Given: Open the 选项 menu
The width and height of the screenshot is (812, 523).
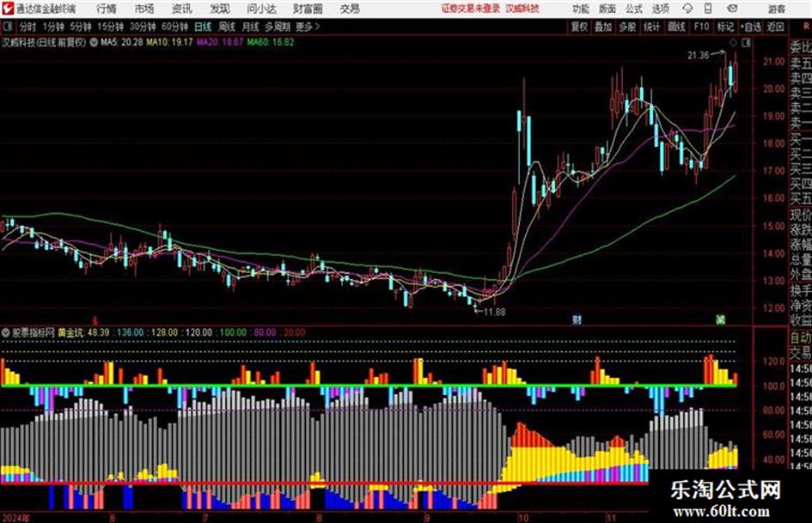Looking at the screenshot, I should tap(660, 9).
